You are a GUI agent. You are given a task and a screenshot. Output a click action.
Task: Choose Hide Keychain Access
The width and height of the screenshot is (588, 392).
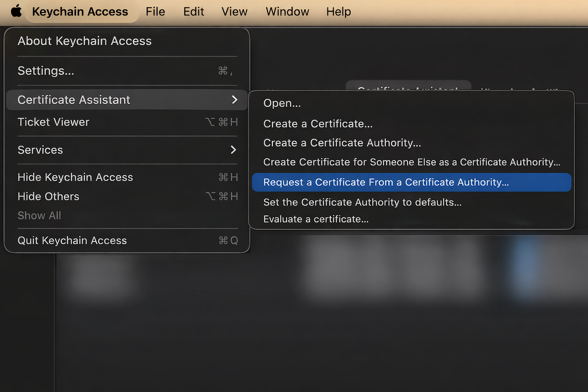point(75,177)
